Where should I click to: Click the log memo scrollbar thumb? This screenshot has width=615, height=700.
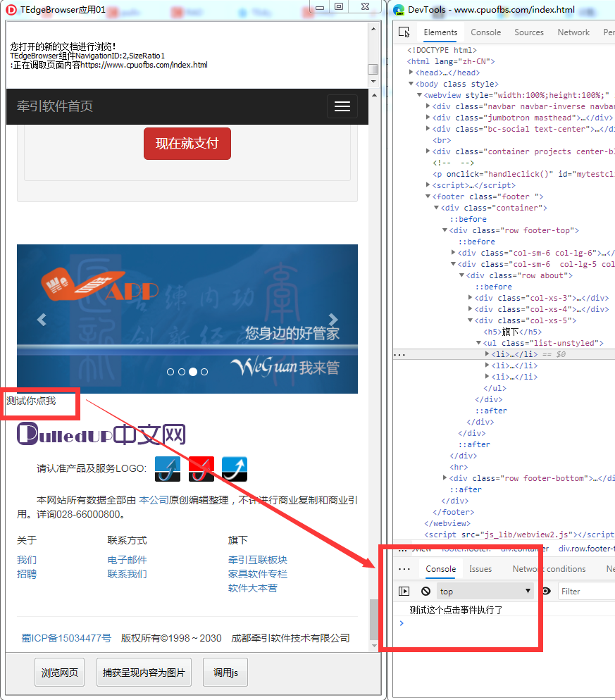coord(373,69)
